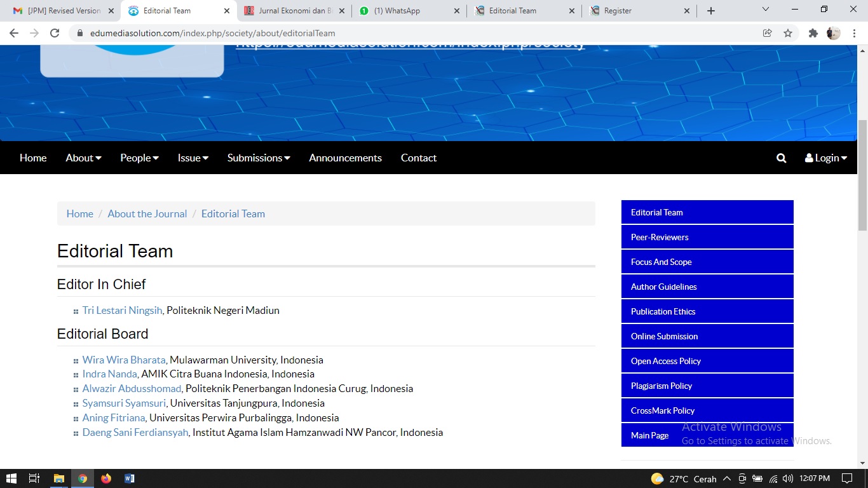
Task: Open the Chrome extensions puzzle icon
Action: point(813,33)
